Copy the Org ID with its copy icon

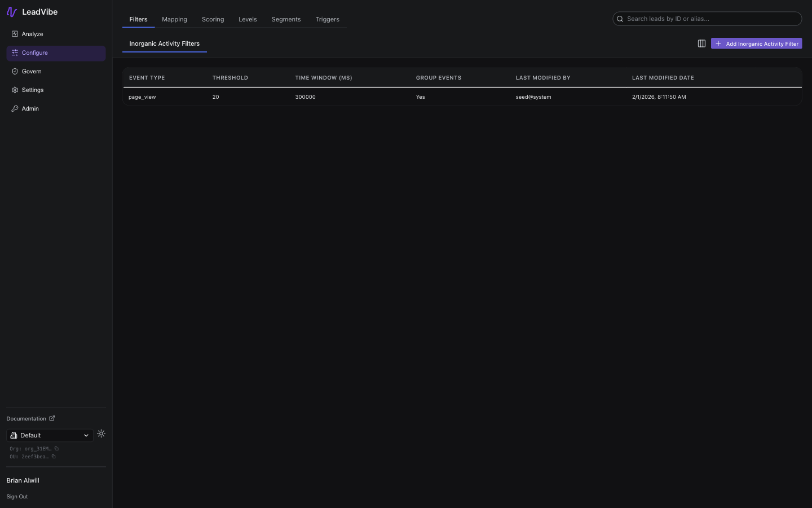pyautogui.click(x=56, y=449)
